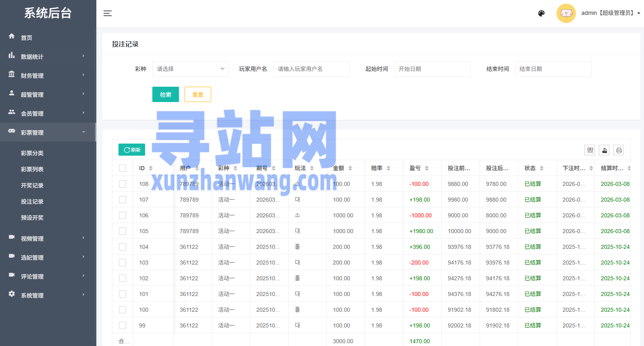Click the gear icon for 系统管理
This screenshot has height=346, width=644.
pos(12,294)
